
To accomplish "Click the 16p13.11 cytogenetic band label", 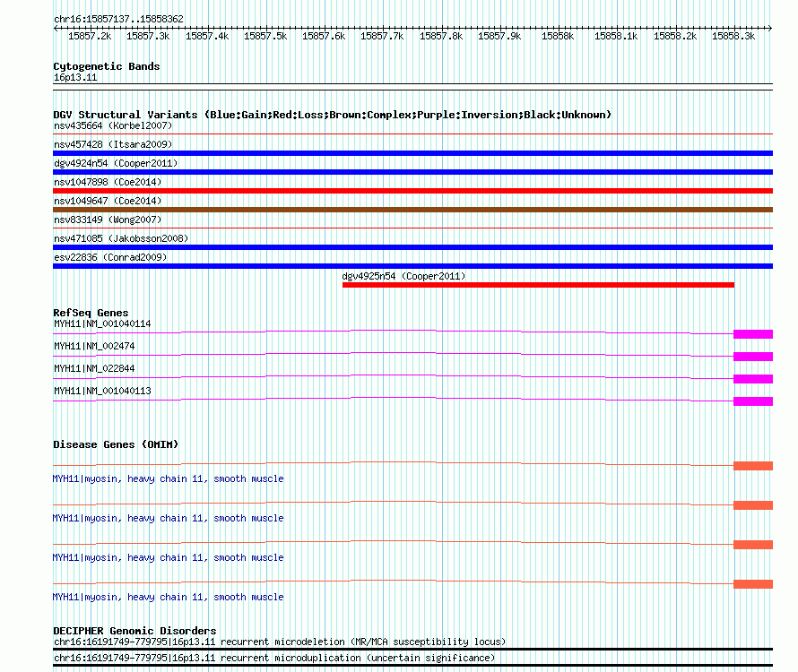I will [x=75, y=77].
